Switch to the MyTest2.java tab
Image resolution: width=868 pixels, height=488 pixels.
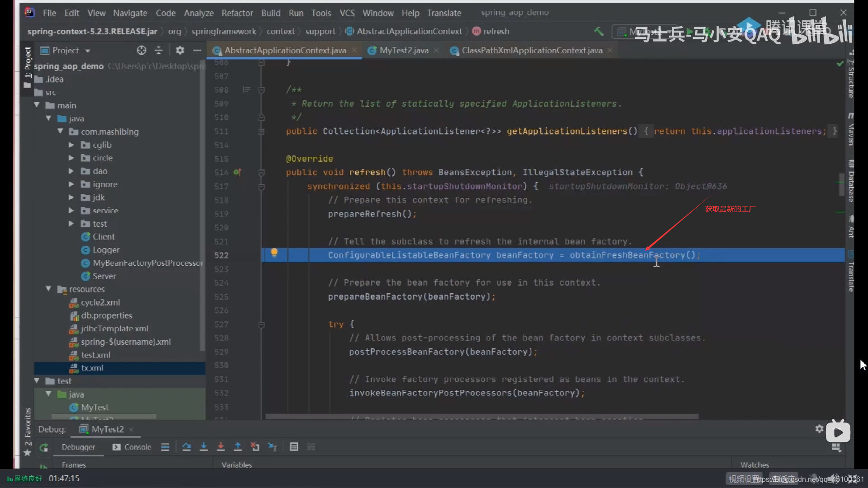point(404,50)
